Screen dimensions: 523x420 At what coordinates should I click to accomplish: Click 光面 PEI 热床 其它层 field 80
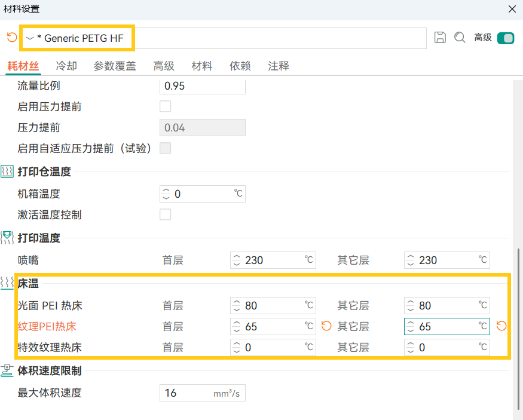(447, 305)
